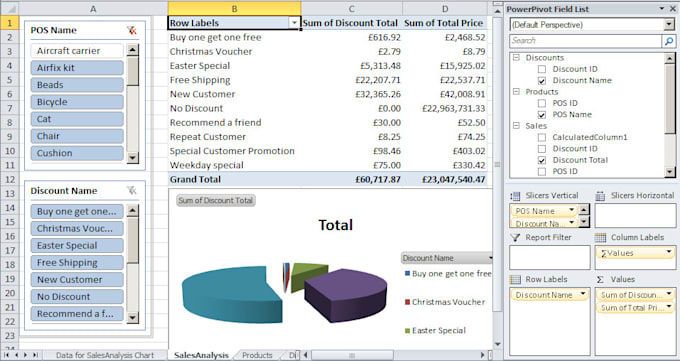This screenshot has height=361, width=680.
Task: Switch to the Products sheet tab
Action: click(x=257, y=355)
